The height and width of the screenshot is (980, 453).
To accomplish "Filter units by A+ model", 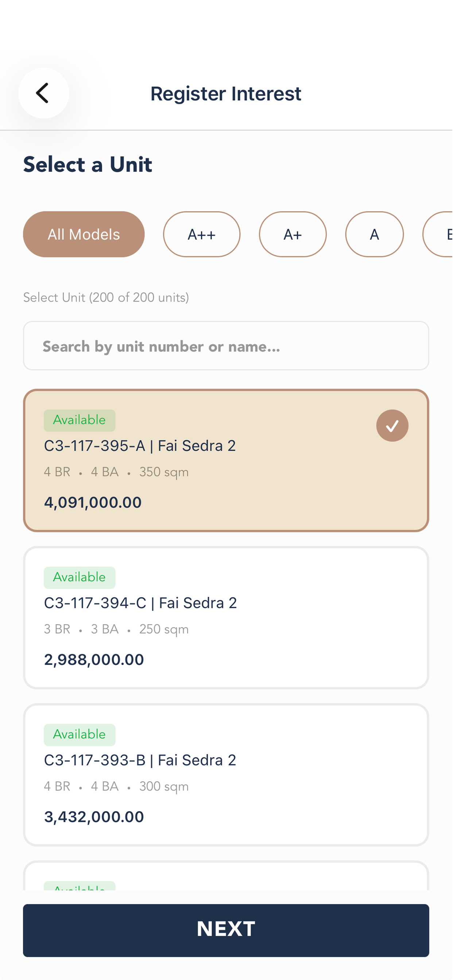I will click(293, 234).
